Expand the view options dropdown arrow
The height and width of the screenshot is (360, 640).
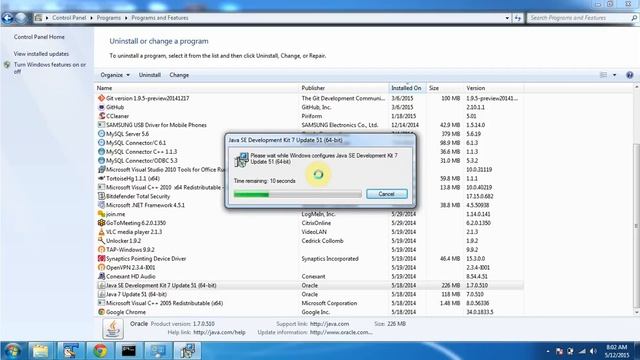(614, 75)
